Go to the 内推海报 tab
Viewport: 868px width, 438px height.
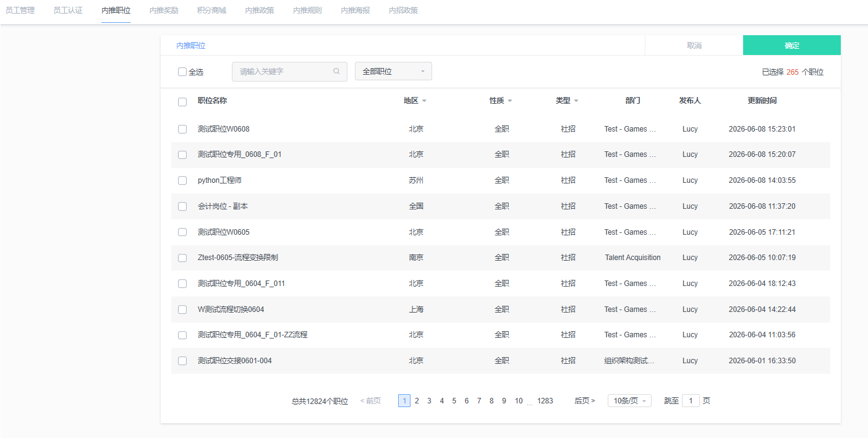(x=355, y=11)
